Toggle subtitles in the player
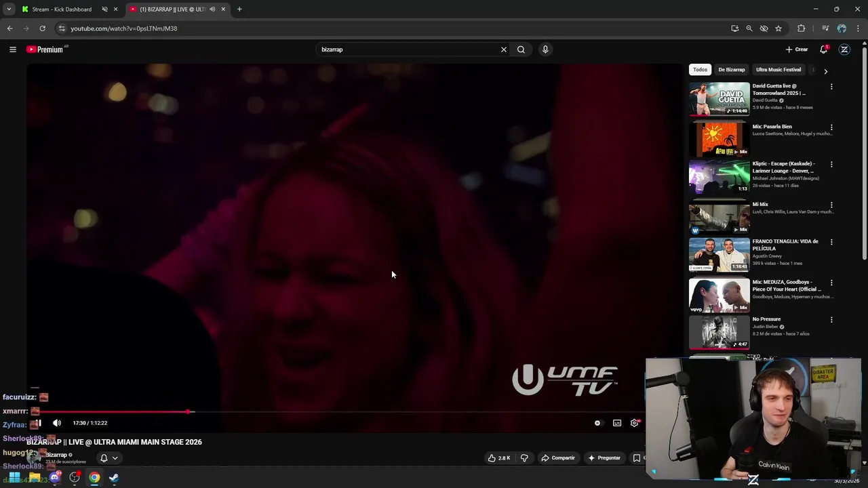Image resolution: width=868 pixels, height=488 pixels. 617,423
